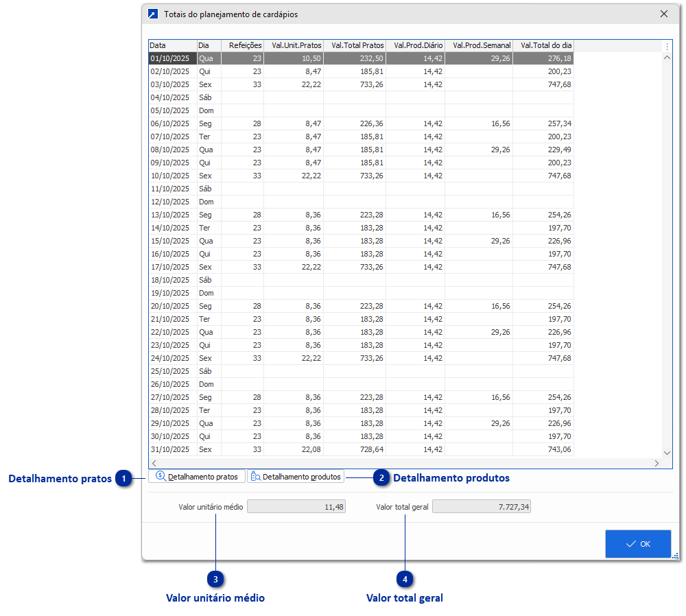Select row dated 11/10/2025
Viewport: 686px width, 616px height.
pyautogui.click(x=361, y=189)
